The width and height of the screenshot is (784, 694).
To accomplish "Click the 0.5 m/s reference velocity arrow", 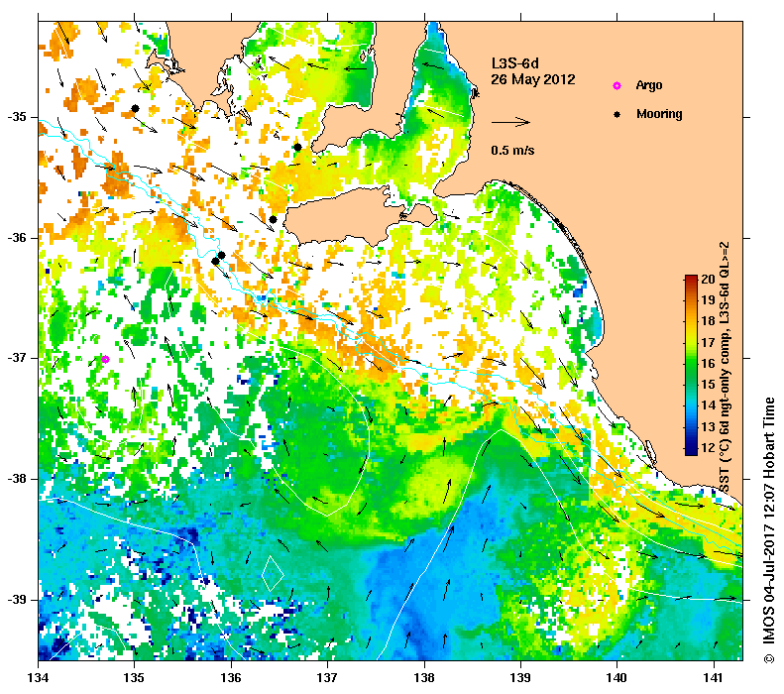I will tap(510, 122).
